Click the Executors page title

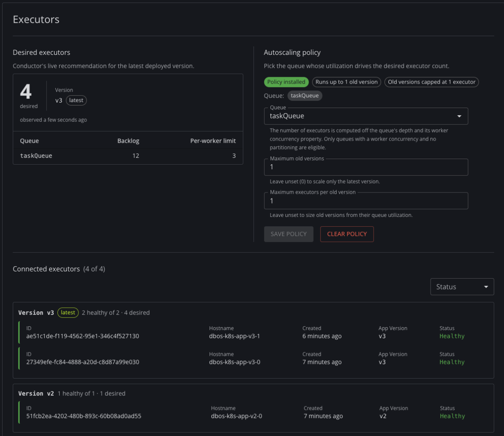[x=36, y=20]
